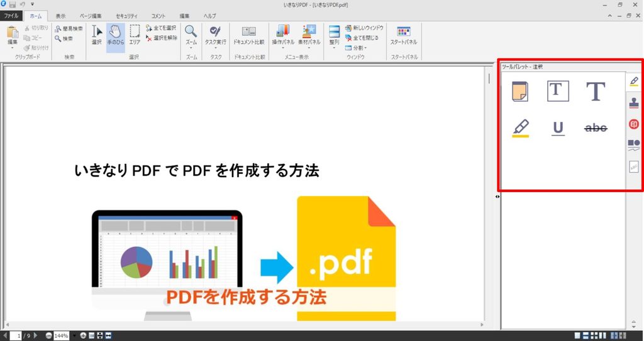This screenshot has width=644, height=341.
Task: Switch palette to watermark page tab
Action: click(634, 166)
